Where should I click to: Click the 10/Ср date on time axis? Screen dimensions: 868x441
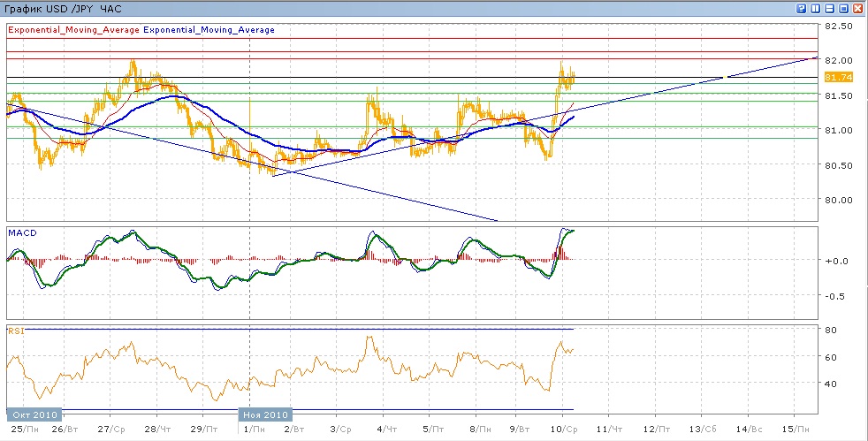(x=563, y=429)
